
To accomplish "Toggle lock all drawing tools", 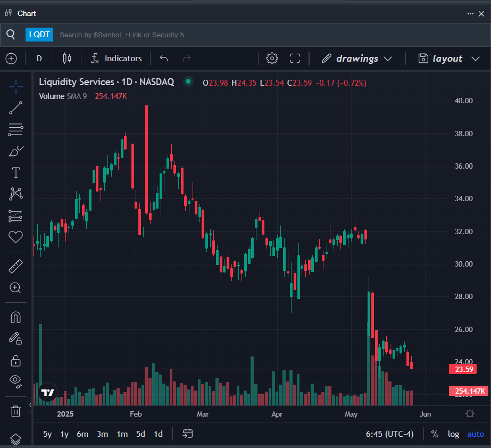I will point(15,361).
